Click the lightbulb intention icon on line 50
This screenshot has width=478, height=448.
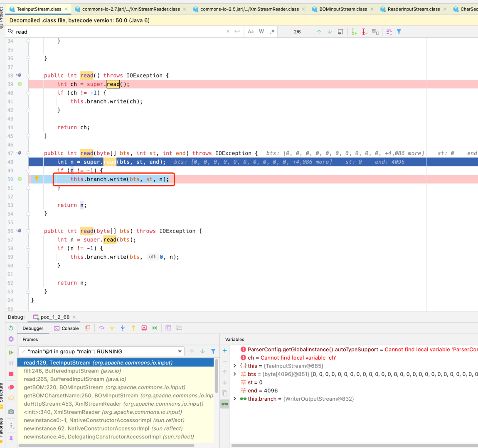click(x=36, y=179)
